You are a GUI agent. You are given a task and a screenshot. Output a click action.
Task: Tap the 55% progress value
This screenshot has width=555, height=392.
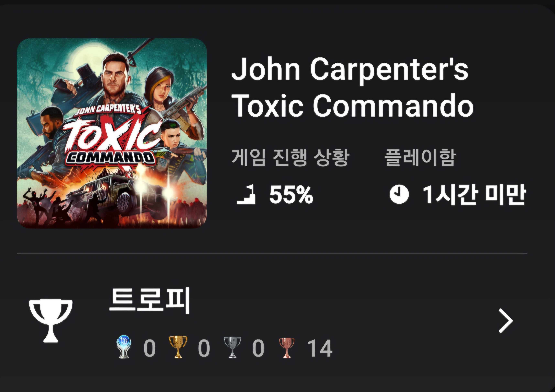pyautogui.click(x=291, y=195)
